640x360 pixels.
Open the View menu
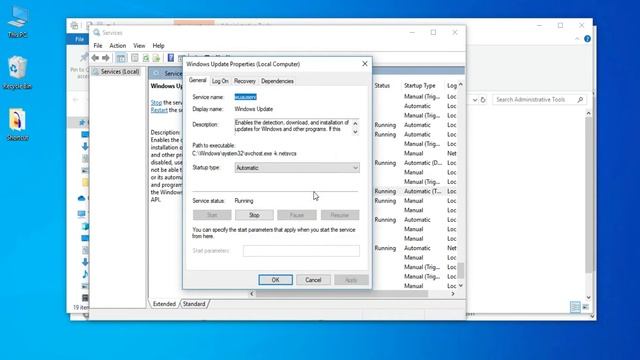(x=139, y=46)
